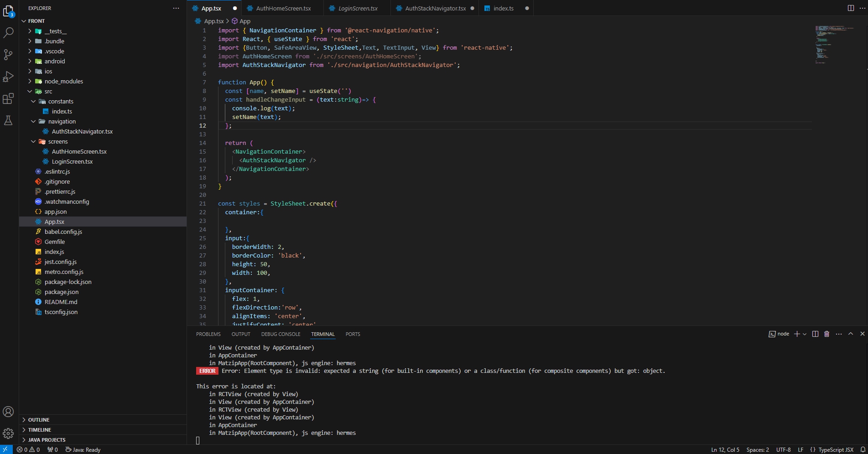This screenshot has width=868, height=454.
Task: Select the node terminal instance label
Action: 779,334
